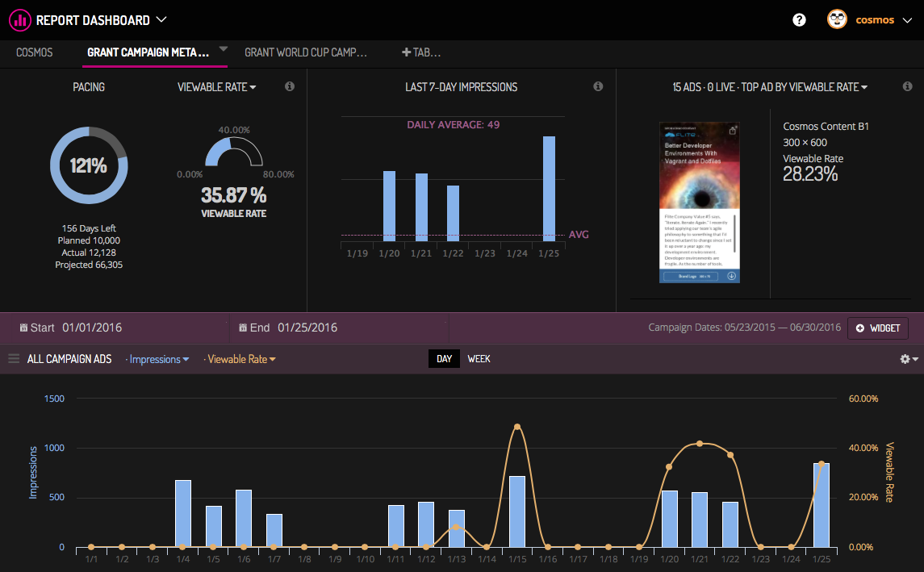Click the Start date field
This screenshot has height=572, width=924.
click(x=92, y=328)
